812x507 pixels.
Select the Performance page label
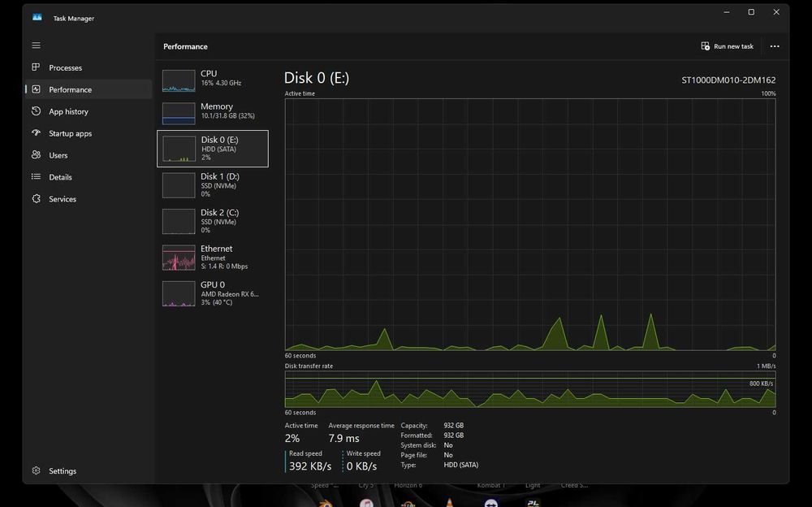click(70, 89)
